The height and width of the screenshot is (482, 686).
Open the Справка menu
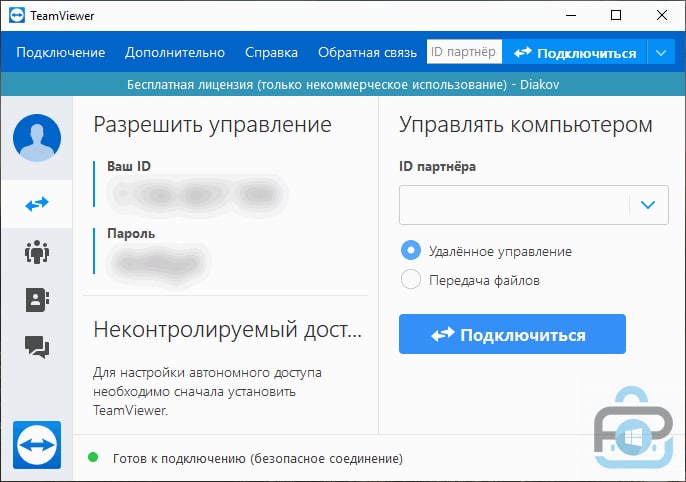pyautogui.click(x=271, y=52)
